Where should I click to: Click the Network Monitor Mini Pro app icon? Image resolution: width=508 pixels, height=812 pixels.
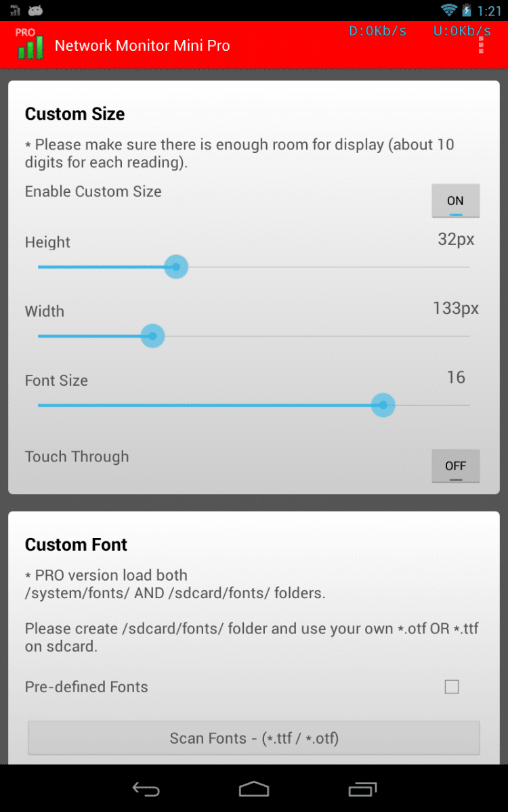tap(29, 45)
